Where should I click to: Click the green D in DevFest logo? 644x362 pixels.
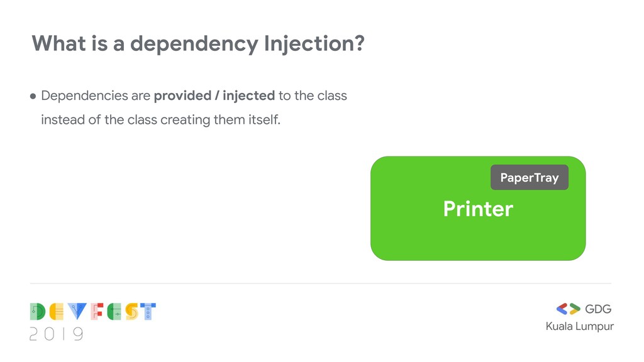pos(38,312)
